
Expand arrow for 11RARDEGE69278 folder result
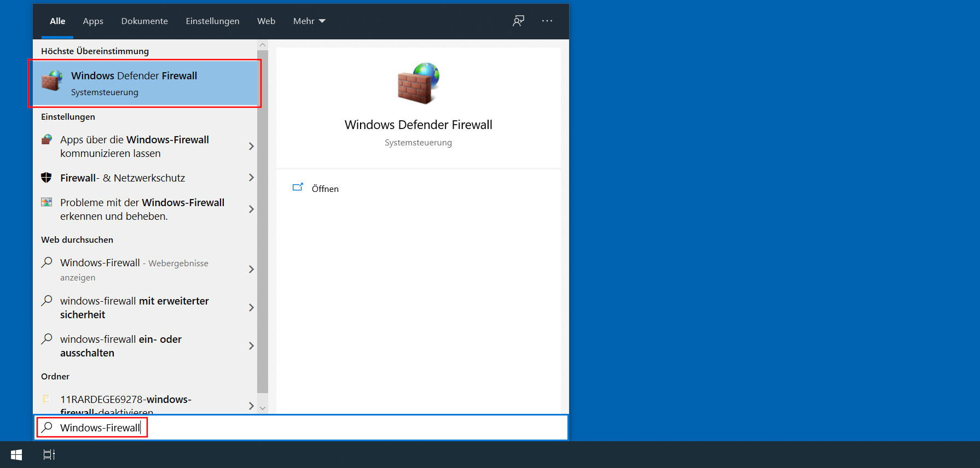click(251, 406)
